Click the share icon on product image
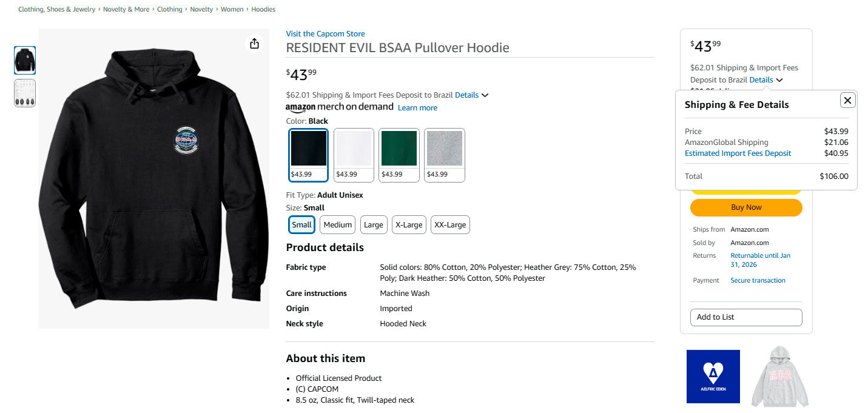 (x=254, y=44)
